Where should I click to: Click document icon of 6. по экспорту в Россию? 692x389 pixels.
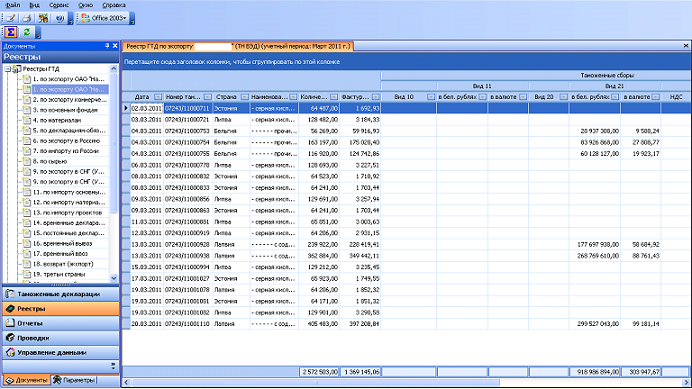pos(26,141)
